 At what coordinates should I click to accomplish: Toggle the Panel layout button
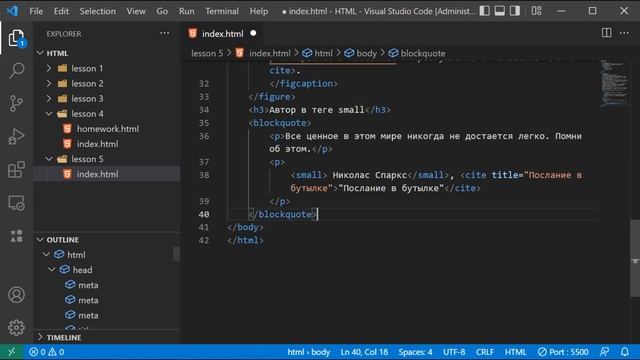pyautogui.click(x=500, y=11)
